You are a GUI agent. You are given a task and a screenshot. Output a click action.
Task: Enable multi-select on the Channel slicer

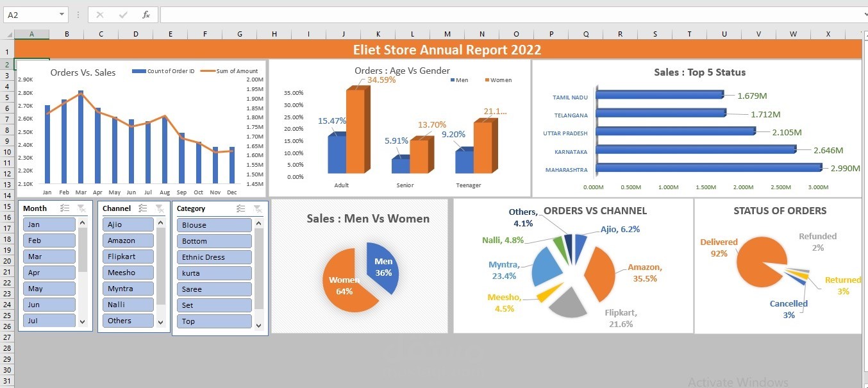[x=143, y=208]
